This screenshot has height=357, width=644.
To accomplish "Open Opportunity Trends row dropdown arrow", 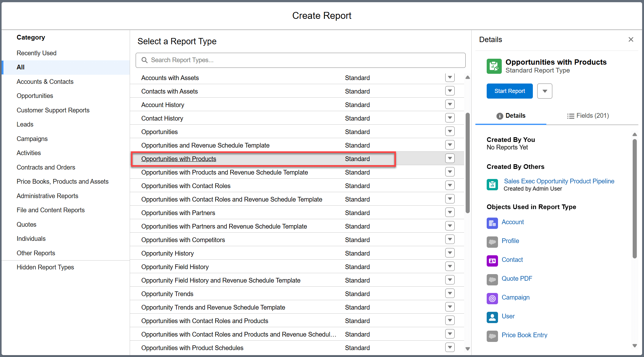I will coord(450,294).
